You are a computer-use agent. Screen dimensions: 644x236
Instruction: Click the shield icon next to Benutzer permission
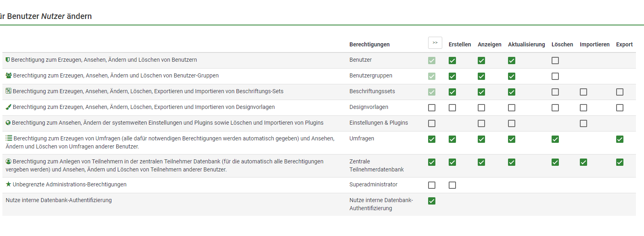(8, 60)
